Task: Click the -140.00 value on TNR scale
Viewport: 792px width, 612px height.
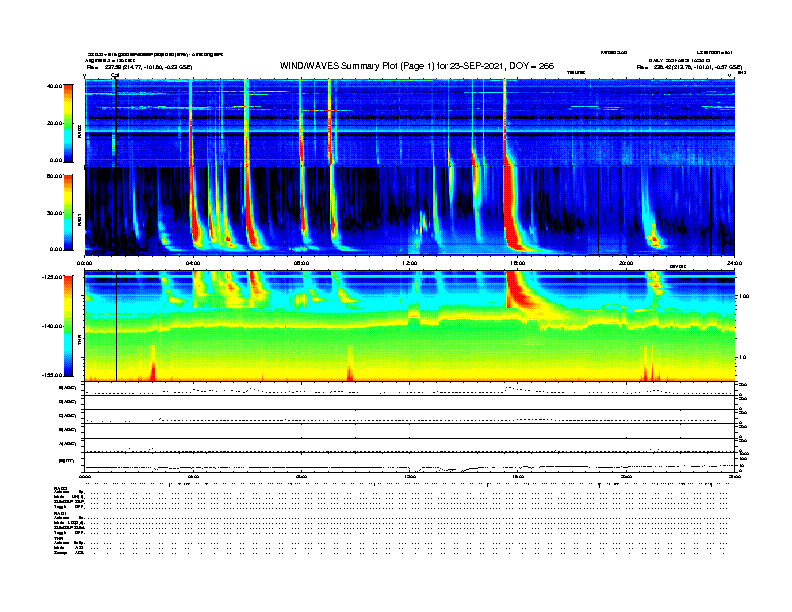Action: pos(53,326)
